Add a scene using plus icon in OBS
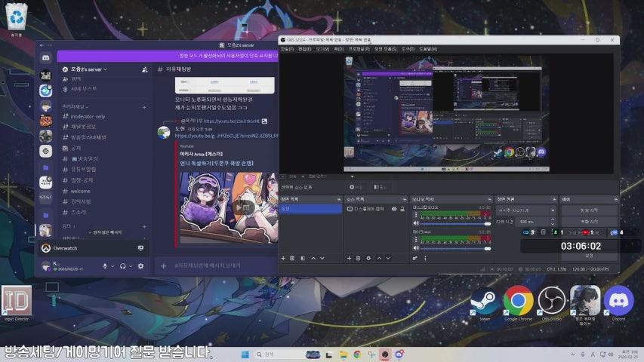The image size is (644, 362). click(x=284, y=258)
